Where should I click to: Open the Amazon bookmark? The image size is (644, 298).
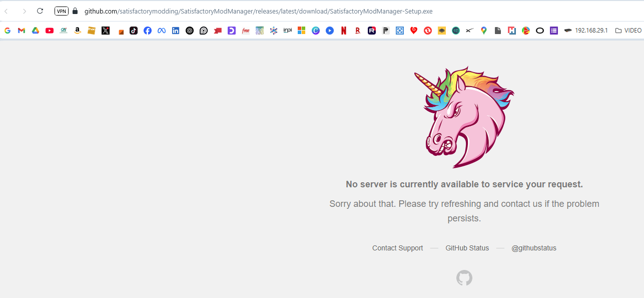[x=78, y=31]
